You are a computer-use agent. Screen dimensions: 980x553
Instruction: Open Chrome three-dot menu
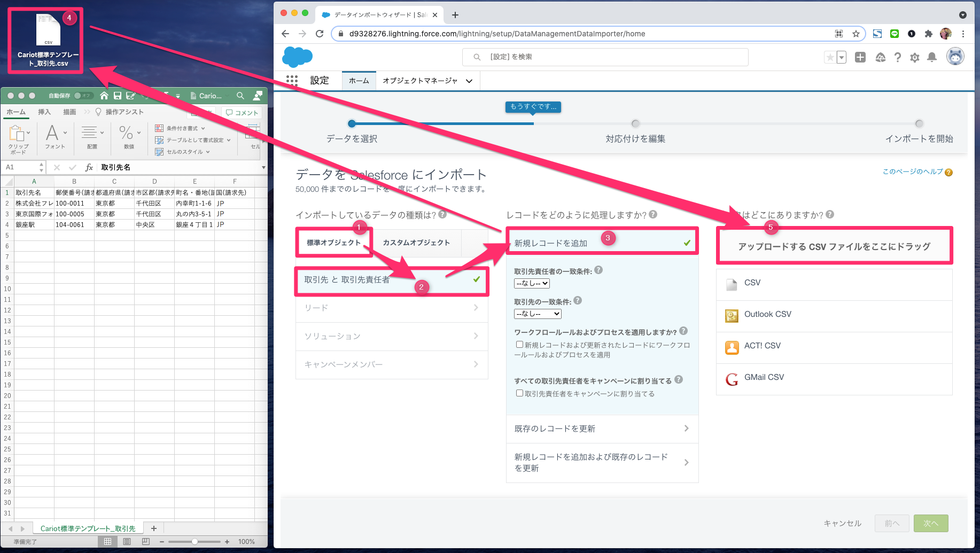click(x=963, y=34)
